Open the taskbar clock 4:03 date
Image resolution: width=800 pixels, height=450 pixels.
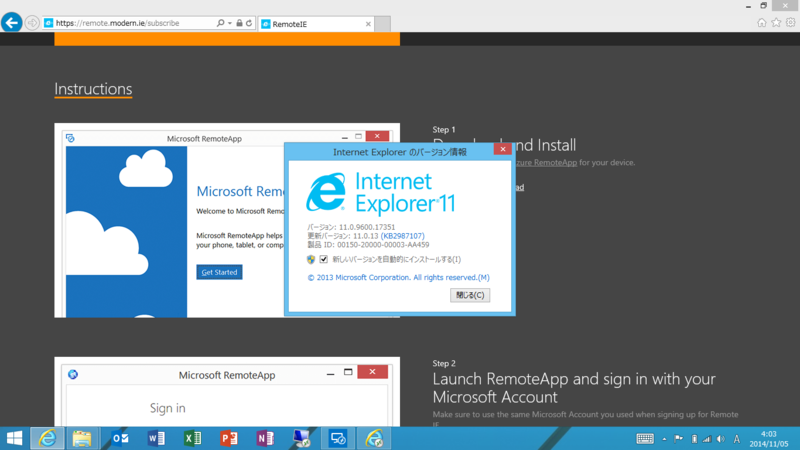[x=768, y=439]
